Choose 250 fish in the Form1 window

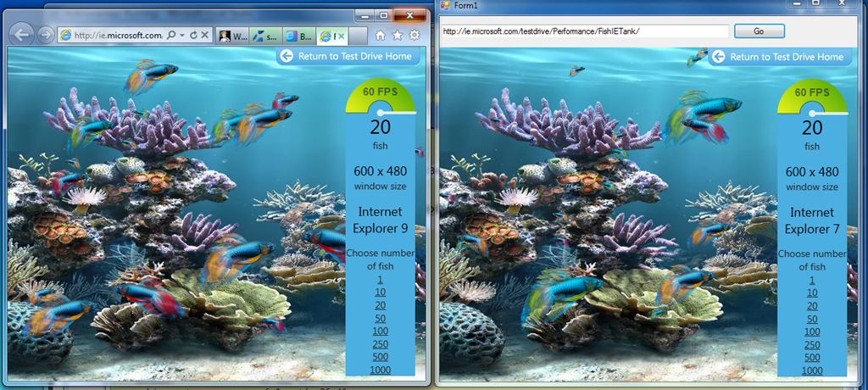click(812, 344)
